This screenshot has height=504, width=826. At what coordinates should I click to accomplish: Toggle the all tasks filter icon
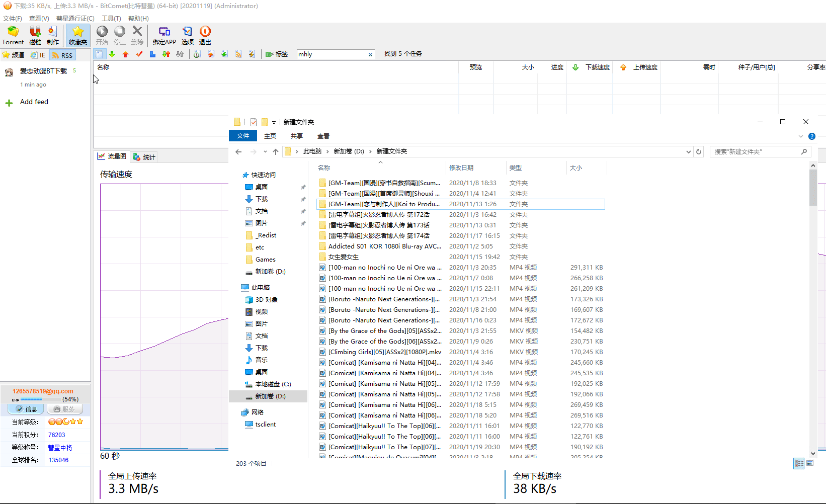tap(99, 54)
